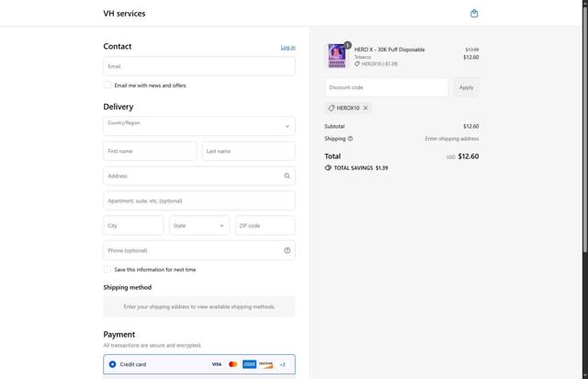Focus the Email input field
The image size is (588, 379).
point(199,66)
